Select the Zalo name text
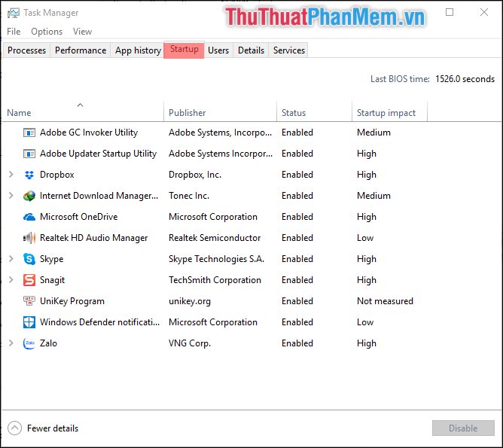 click(x=48, y=343)
